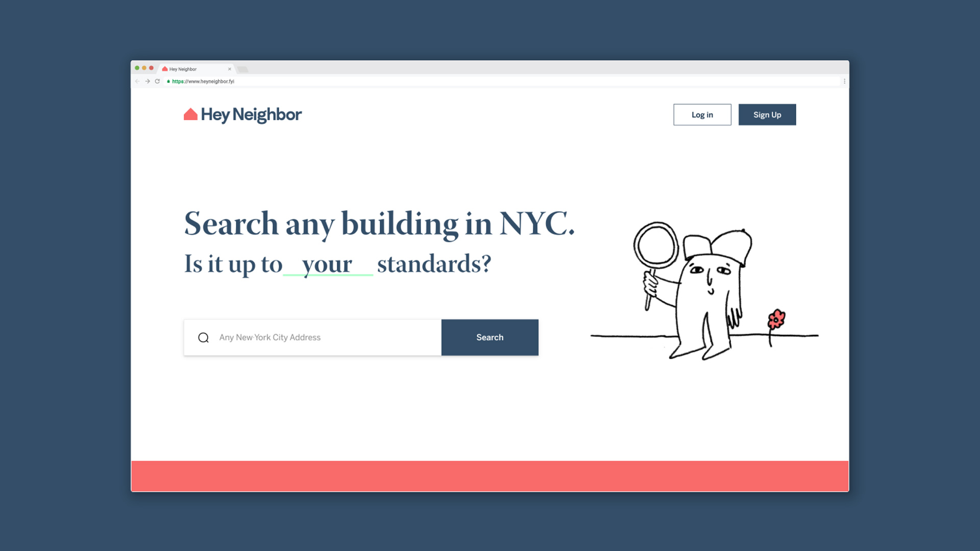Click the Search button

coord(489,337)
